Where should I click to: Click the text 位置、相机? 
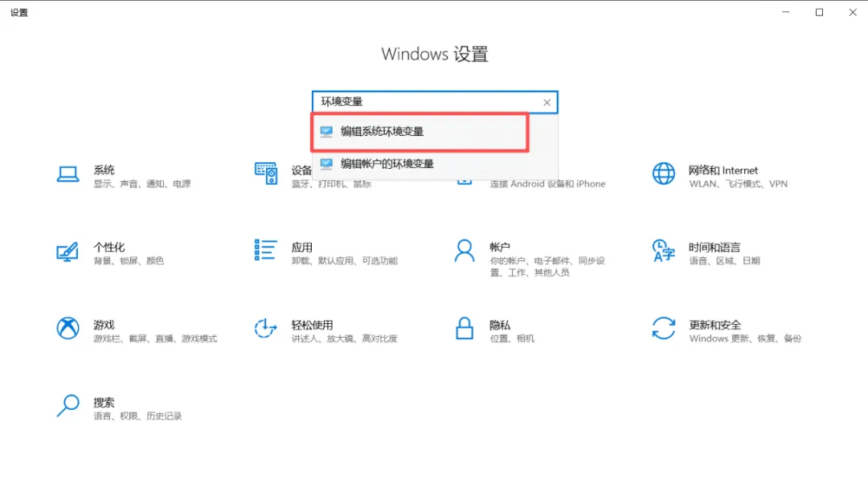tap(513, 338)
